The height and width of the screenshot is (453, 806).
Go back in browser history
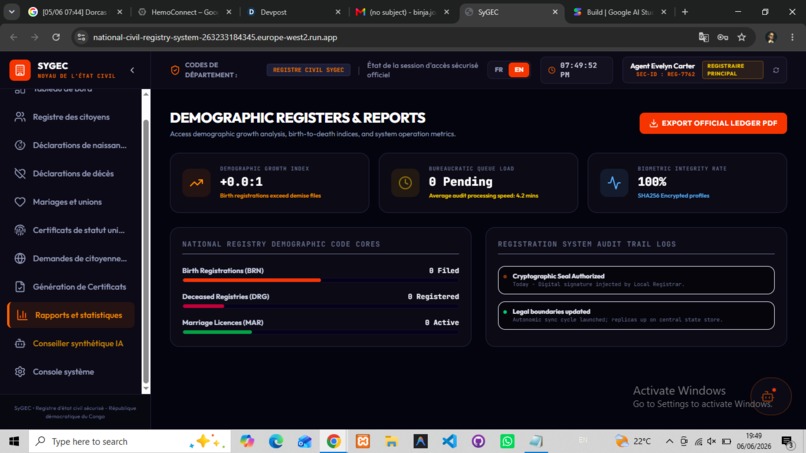point(14,37)
